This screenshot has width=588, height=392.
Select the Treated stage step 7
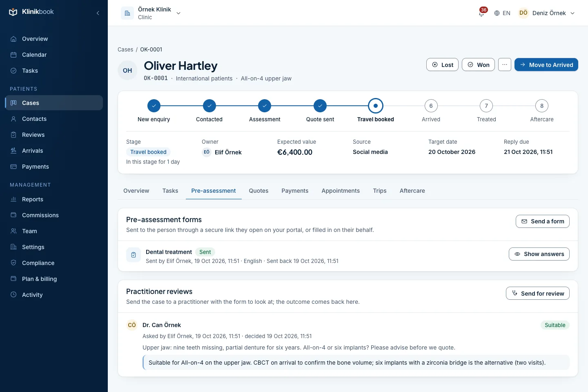[486, 106]
